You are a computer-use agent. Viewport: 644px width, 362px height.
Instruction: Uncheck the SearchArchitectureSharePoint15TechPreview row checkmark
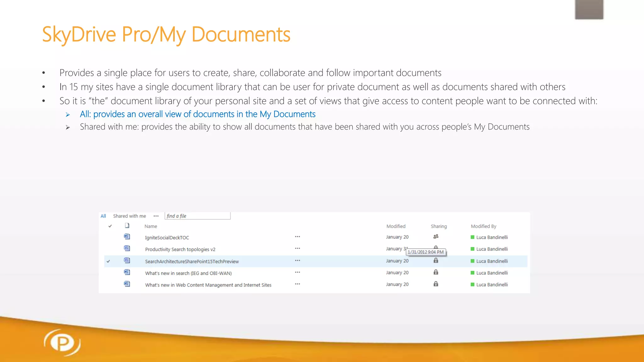(x=108, y=261)
